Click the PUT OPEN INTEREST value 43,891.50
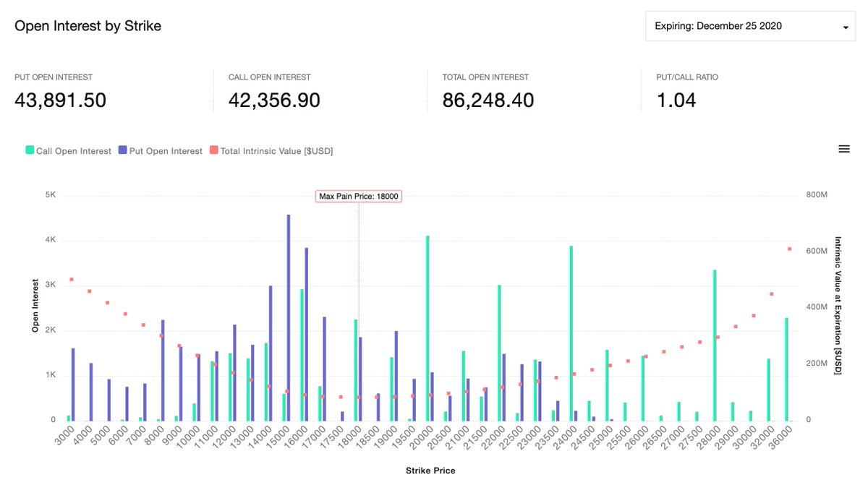 coord(60,100)
